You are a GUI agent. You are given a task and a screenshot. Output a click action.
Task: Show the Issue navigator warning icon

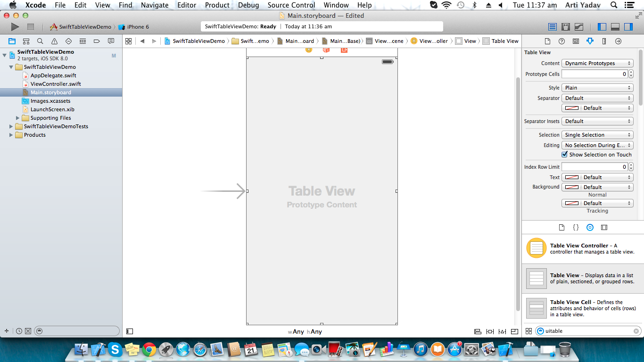[55, 41]
